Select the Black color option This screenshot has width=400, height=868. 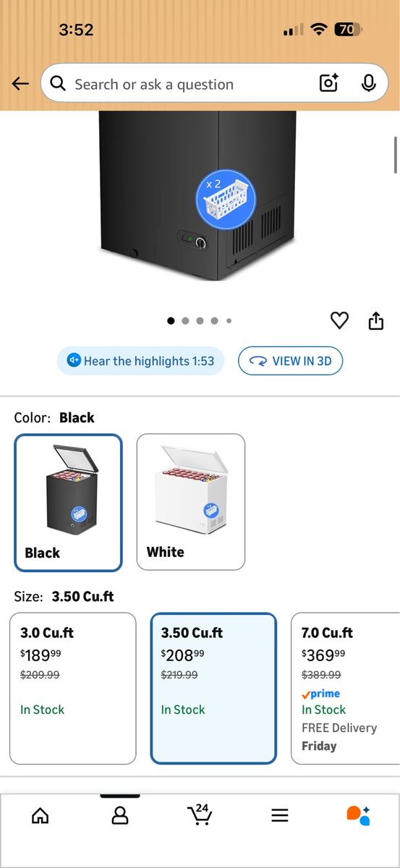68,503
